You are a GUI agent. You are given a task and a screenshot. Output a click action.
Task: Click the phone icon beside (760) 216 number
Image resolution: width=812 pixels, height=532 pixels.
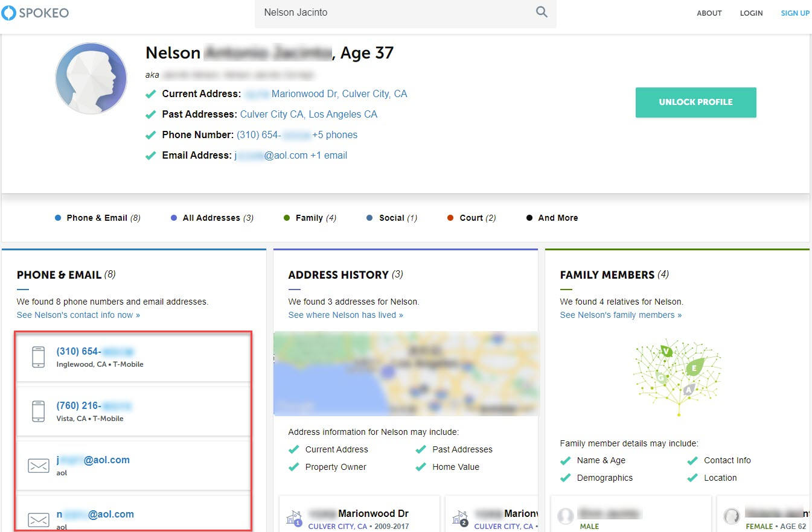click(38, 411)
